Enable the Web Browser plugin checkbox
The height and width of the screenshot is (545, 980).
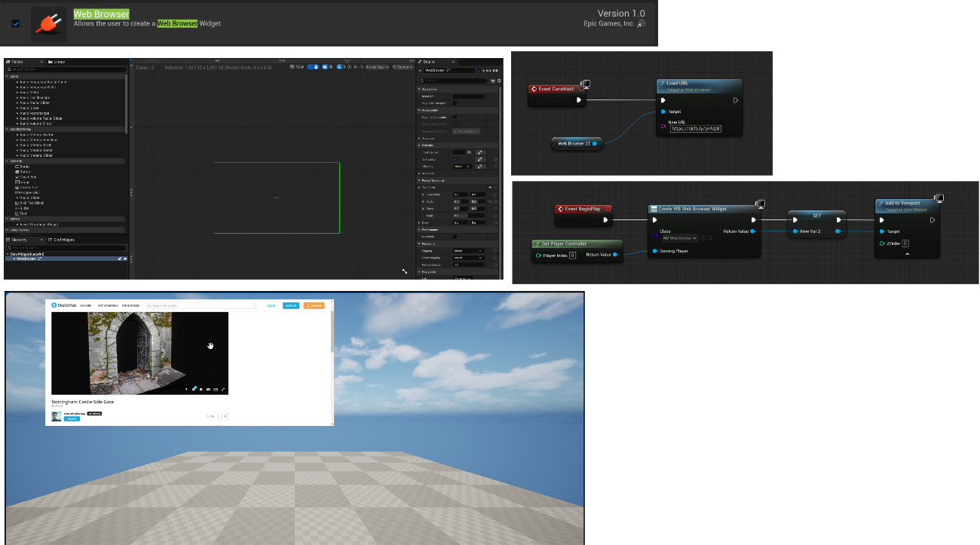pyautogui.click(x=16, y=23)
